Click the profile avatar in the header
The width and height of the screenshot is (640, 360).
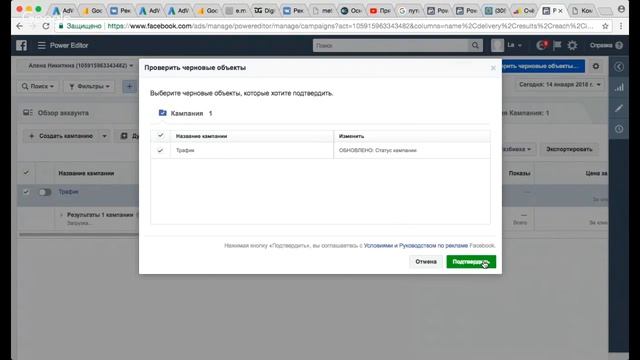(x=497, y=45)
